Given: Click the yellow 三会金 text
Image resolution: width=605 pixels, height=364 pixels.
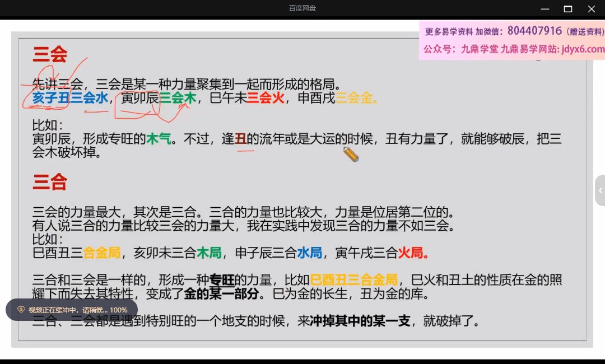Looking at the screenshot, I should pyautogui.click(x=356, y=98).
